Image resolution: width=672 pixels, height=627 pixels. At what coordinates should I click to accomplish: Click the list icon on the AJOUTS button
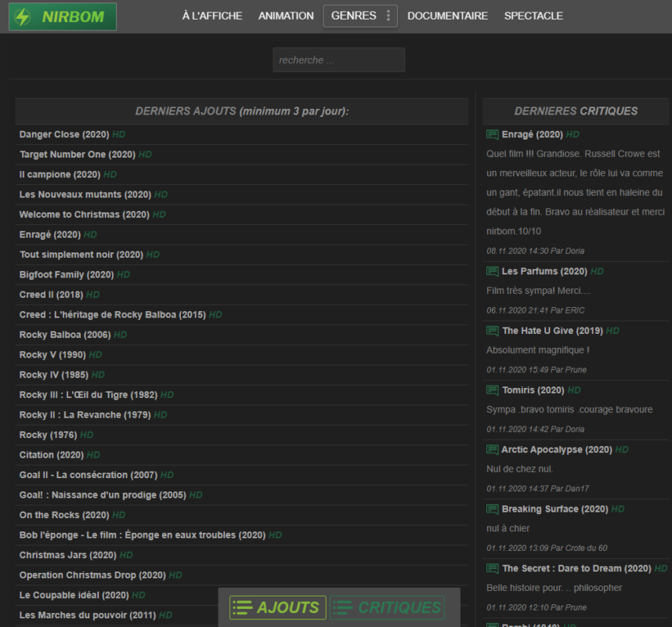(243, 607)
